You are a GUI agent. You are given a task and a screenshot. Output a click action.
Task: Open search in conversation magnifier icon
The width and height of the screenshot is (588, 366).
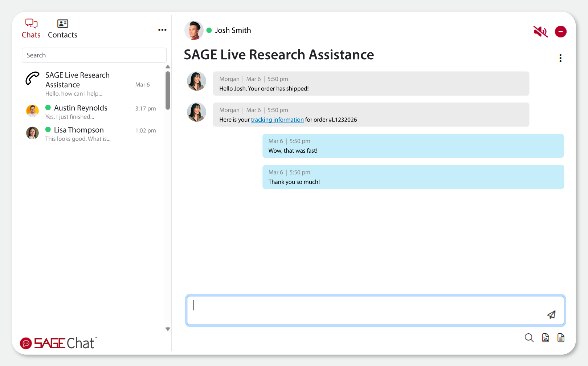pyautogui.click(x=529, y=338)
